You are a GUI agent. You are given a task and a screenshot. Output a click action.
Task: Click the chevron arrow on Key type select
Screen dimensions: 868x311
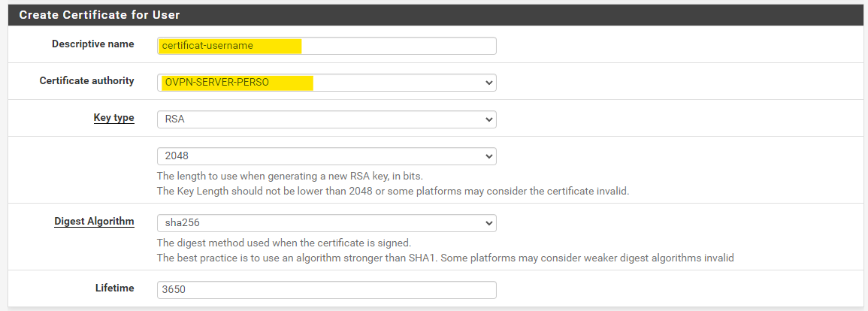[488, 119]
